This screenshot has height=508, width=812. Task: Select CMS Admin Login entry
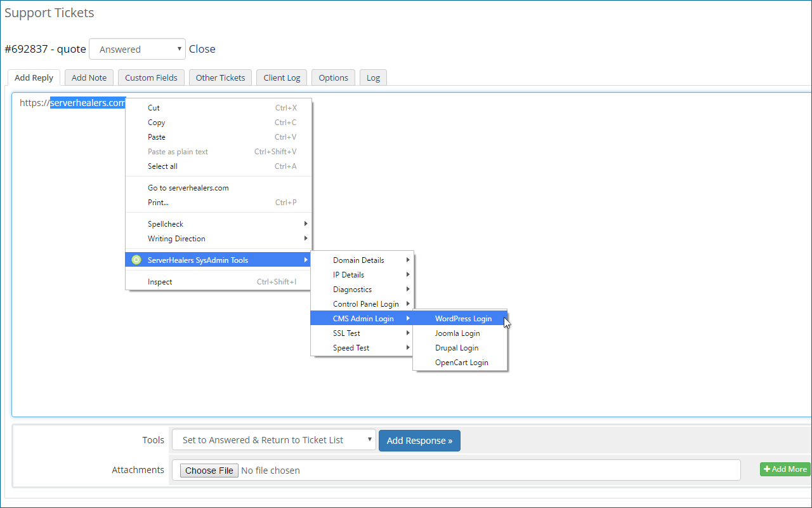[x=362, y=319]
